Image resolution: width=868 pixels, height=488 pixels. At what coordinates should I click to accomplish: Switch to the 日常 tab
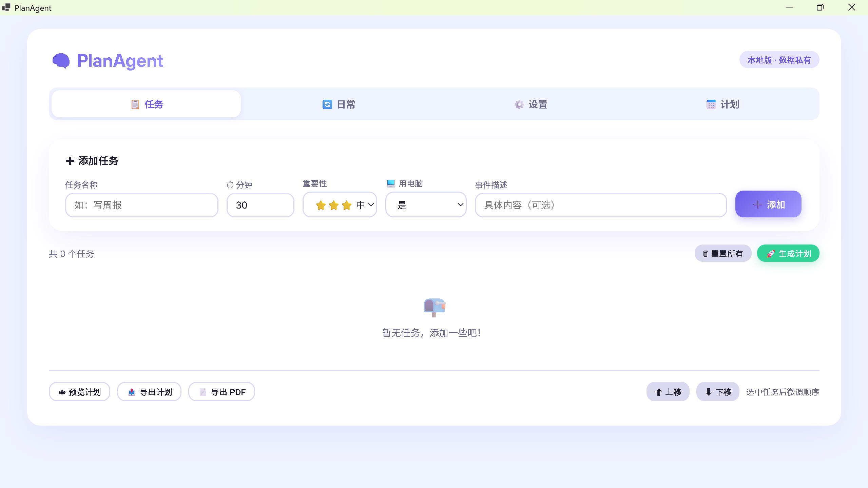339,104
